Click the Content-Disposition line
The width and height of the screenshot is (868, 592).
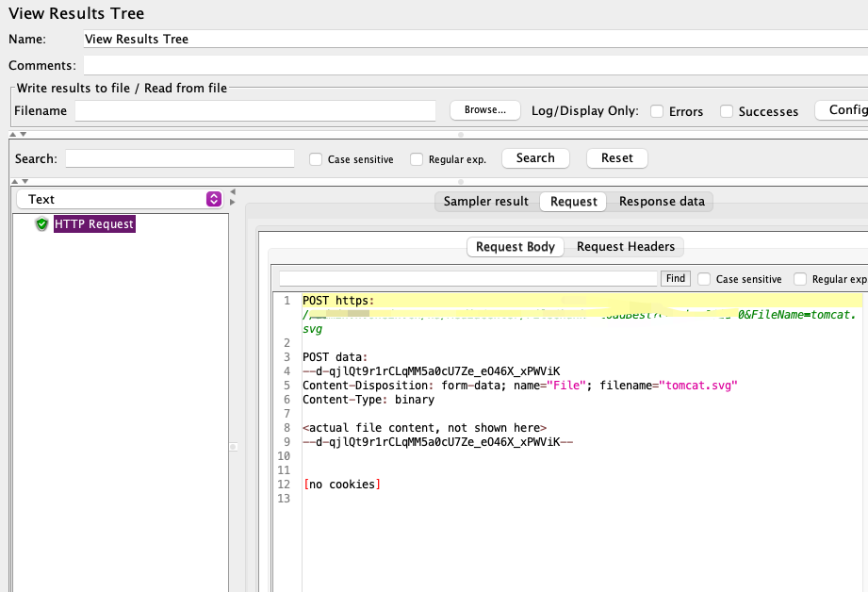coord(520,386)
